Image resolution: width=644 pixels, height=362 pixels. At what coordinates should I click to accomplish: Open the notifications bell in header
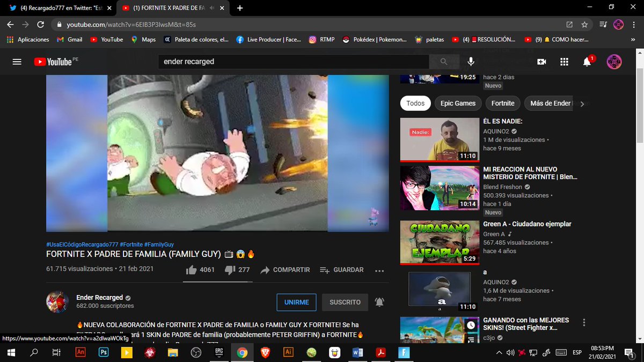pos(587,62)
